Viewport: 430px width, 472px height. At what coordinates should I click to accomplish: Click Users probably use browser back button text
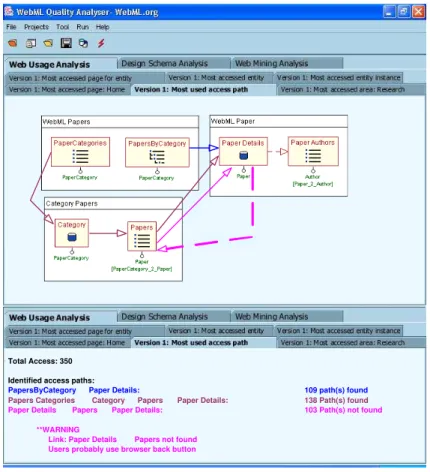(x=122, y=449)
